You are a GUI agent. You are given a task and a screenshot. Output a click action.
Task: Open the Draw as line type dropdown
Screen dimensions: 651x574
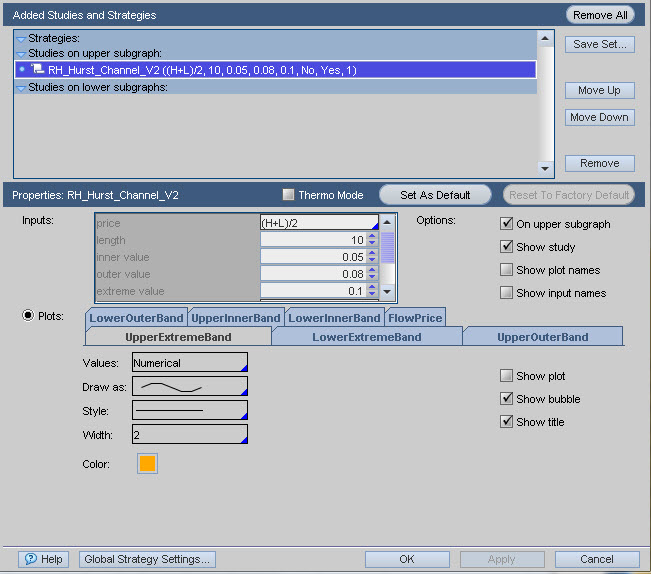[190, 386]
